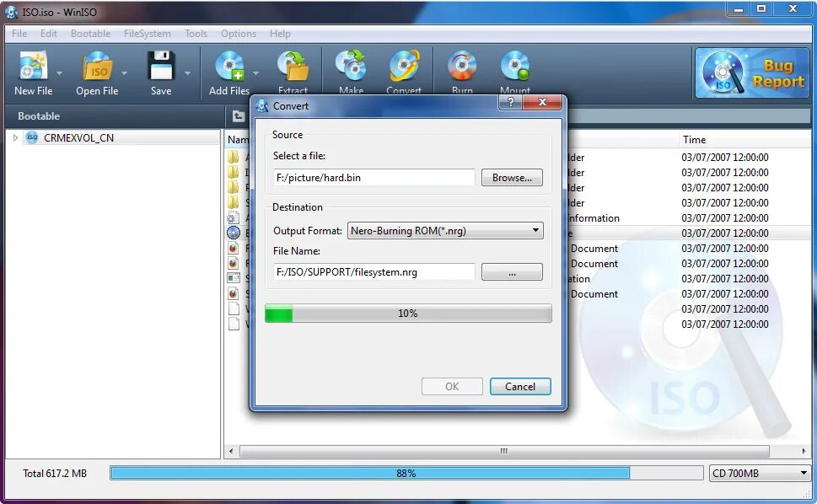Close the Convert dialog with X
This screenshot has height=504, width=817.
(x=542, y=102)
